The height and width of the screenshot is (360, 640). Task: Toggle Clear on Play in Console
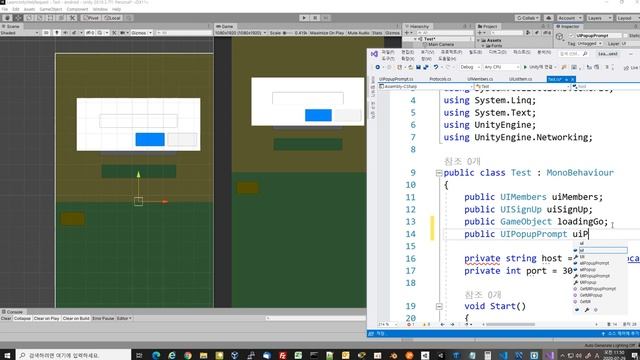click(47, 318)
